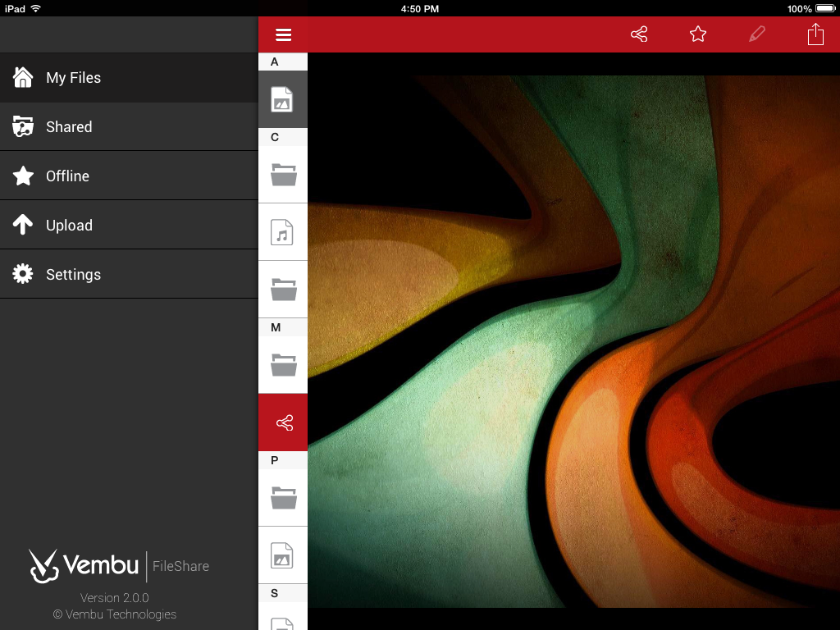Open the last folder under section C

click(x=283, y=290)
